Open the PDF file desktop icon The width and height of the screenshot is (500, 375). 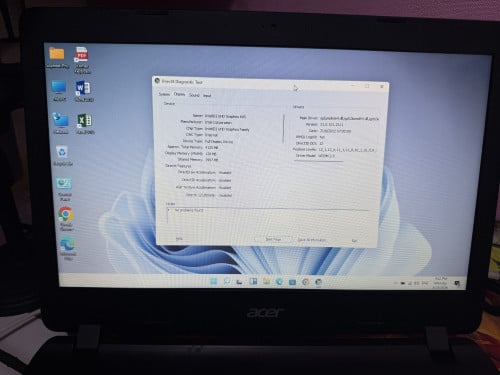(x=82, y=54)
